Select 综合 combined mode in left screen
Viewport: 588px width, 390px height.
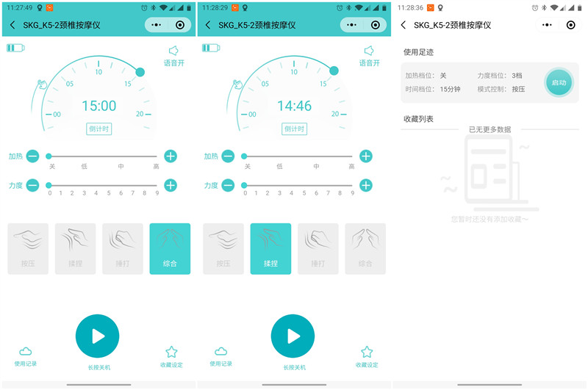click(170, 249)
